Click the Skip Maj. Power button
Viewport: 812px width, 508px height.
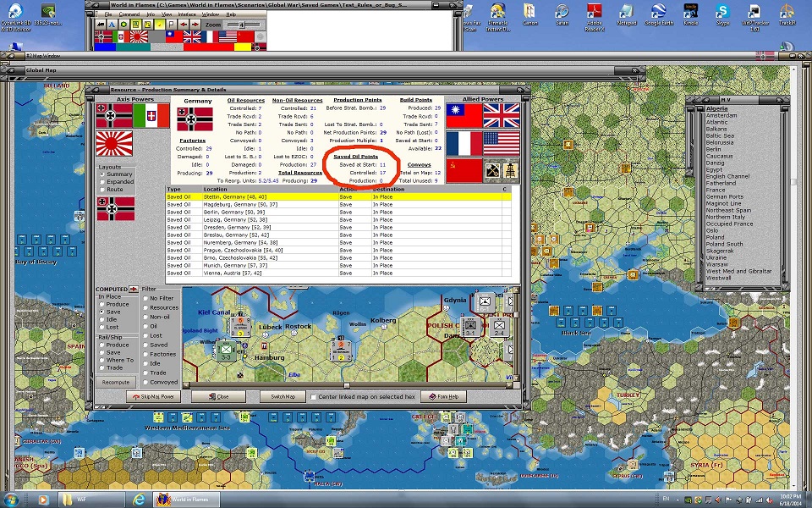[x=153, y=396]
